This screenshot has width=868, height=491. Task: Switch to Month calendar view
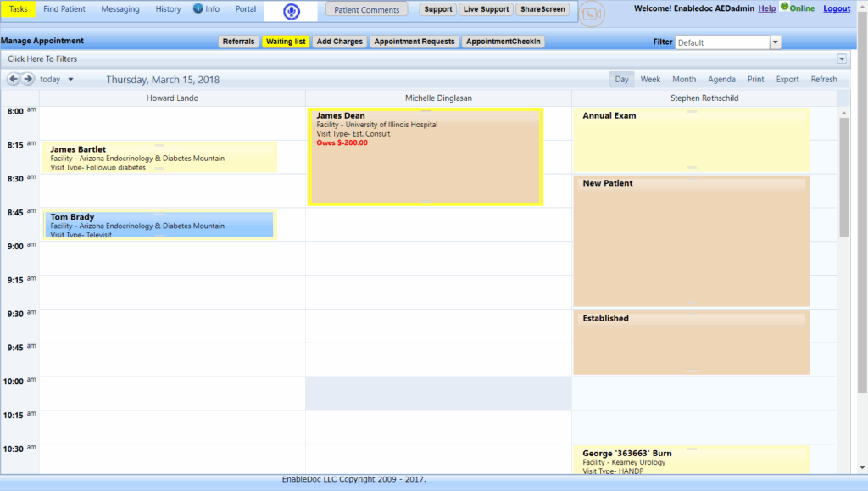point(683,78)
